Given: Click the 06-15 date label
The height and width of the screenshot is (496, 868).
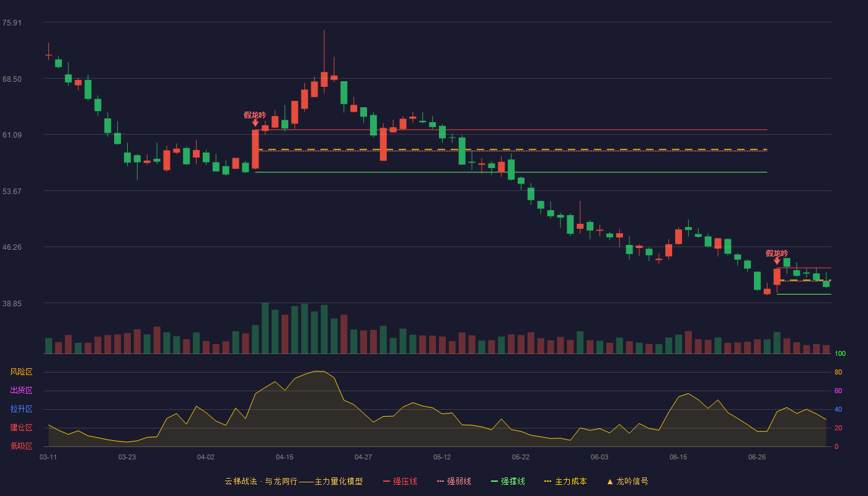Looking at the screenshot, I should [678, 457].
